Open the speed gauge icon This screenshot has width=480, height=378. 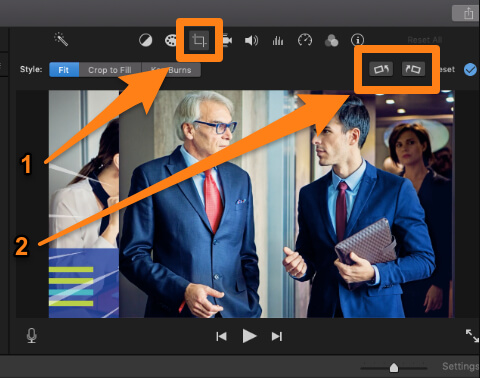[305, 40]
